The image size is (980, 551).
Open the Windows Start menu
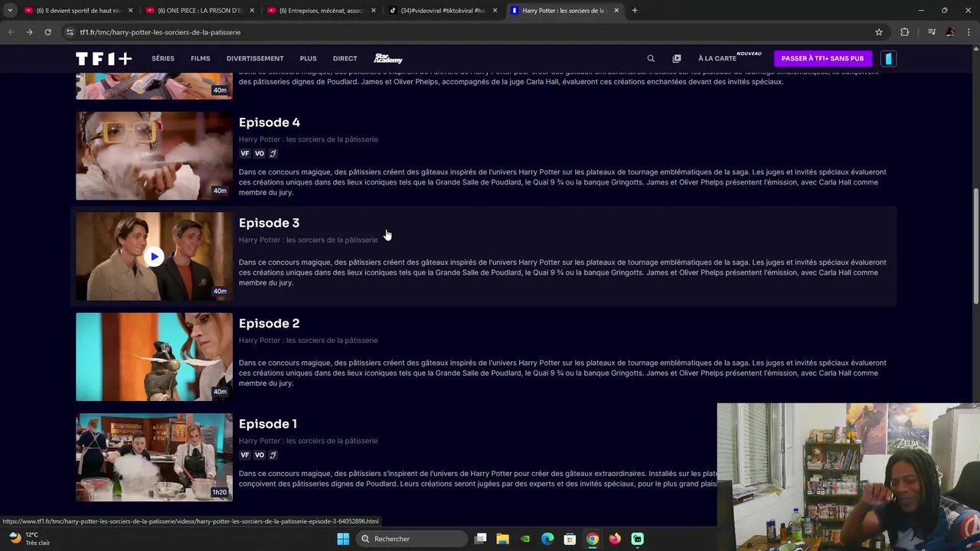click(343, 539)
